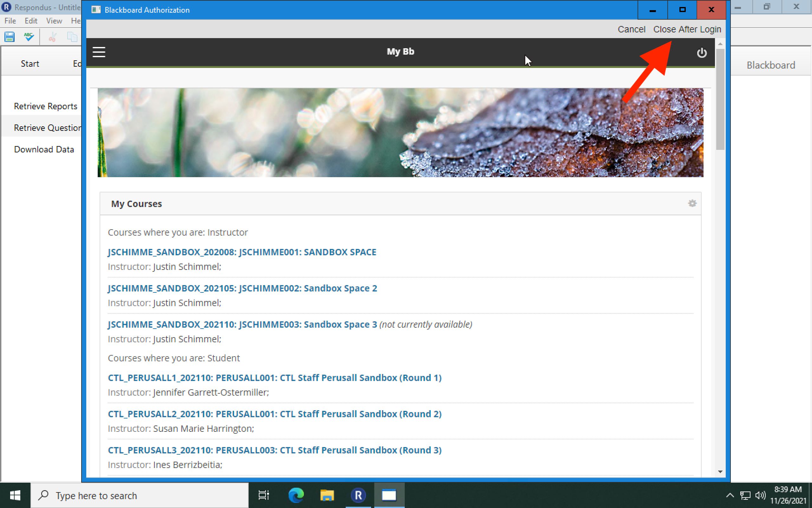The width and height of the screenshot is (812, 508).
Task: Click 'Instructor: Jennifer Garrett-Ostermiller;' text
Action: click(188, 392)
